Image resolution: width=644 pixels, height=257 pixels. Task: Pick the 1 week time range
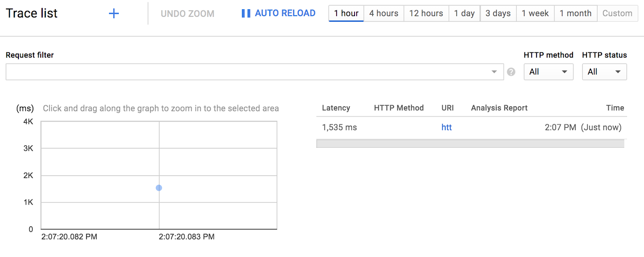tap(535, 13)
